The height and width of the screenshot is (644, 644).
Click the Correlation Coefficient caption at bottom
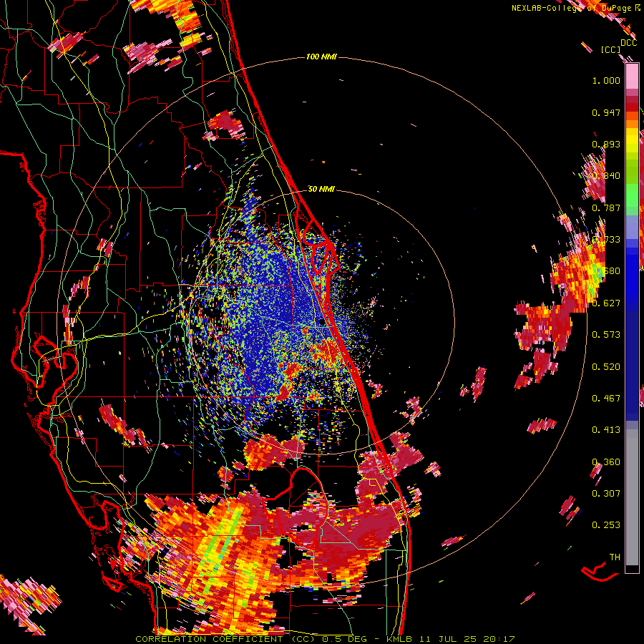tap(325, 639)
